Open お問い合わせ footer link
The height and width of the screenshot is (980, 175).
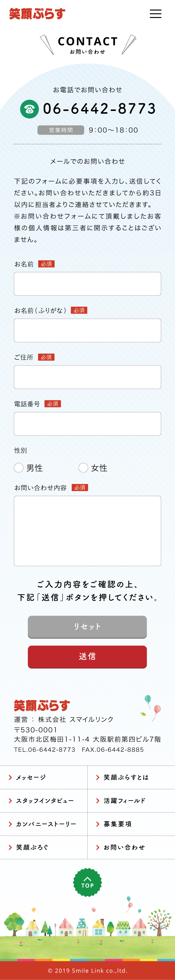pyautogui.click(x=124, y=847)
